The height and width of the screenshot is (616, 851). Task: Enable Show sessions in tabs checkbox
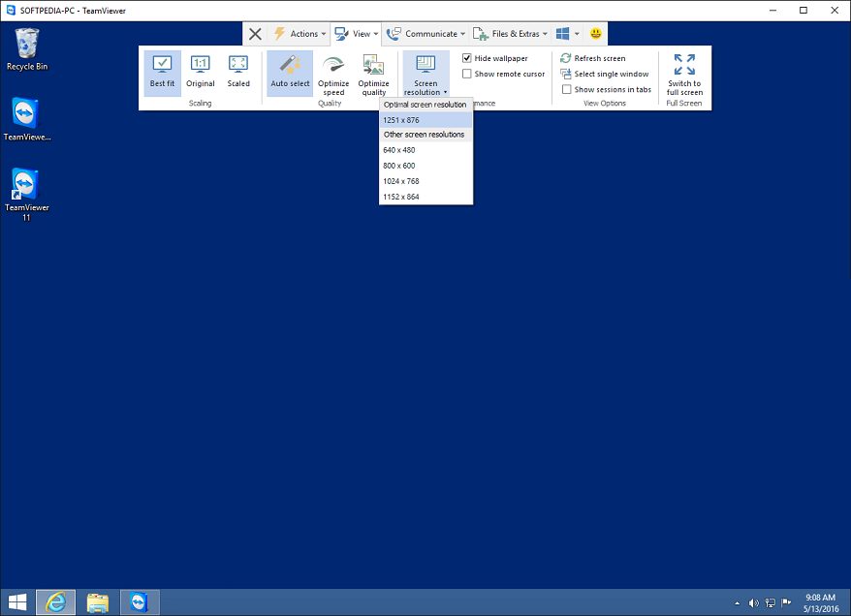pyautogui.click(x=567, y=89)
